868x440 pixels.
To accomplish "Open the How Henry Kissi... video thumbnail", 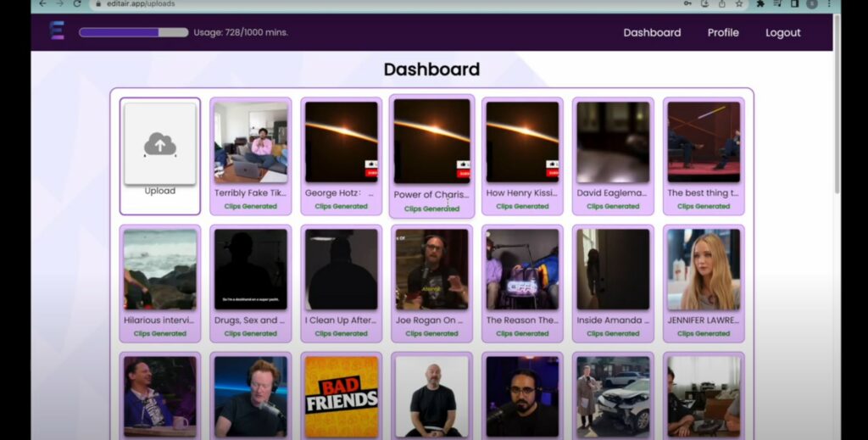I will pyautogui.click(x=522, y=142).
